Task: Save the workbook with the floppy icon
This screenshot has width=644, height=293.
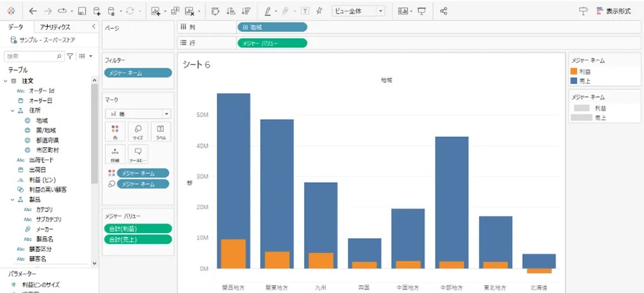Action: (82, 11)
